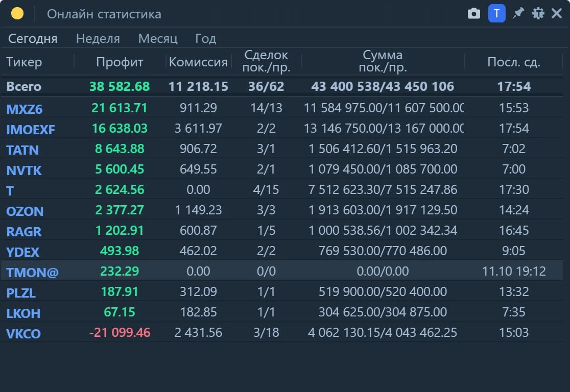
Task: Sort by the Комиссия column header
Action: (199, 62)
